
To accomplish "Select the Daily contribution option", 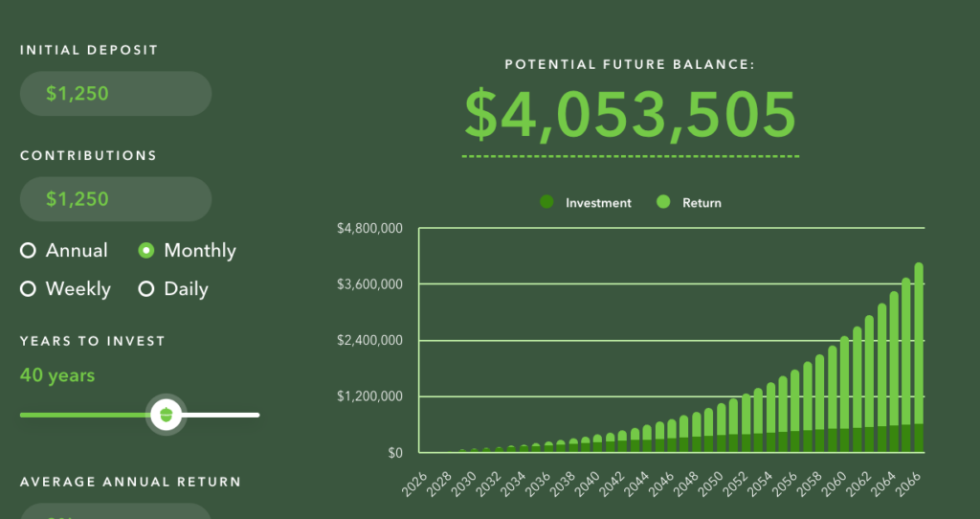I will 146,289.
